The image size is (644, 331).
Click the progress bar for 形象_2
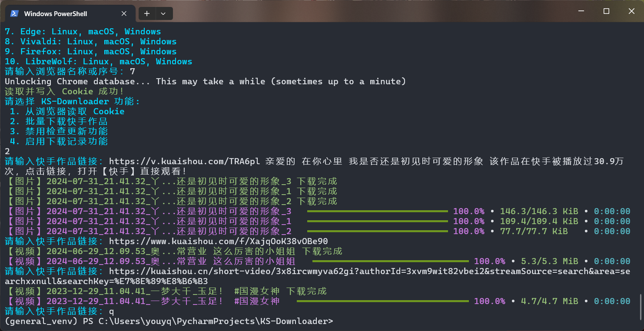coord(378,232)
